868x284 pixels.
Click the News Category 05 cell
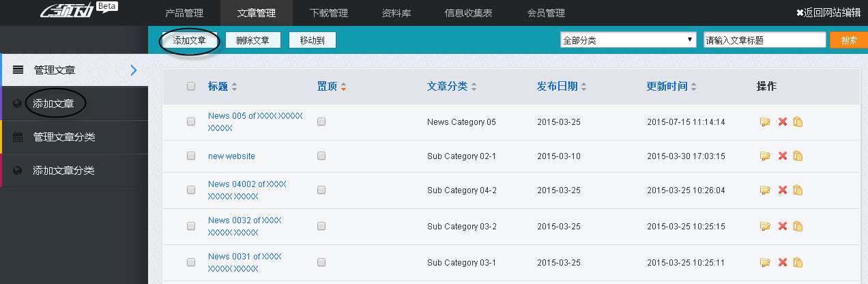461,122
